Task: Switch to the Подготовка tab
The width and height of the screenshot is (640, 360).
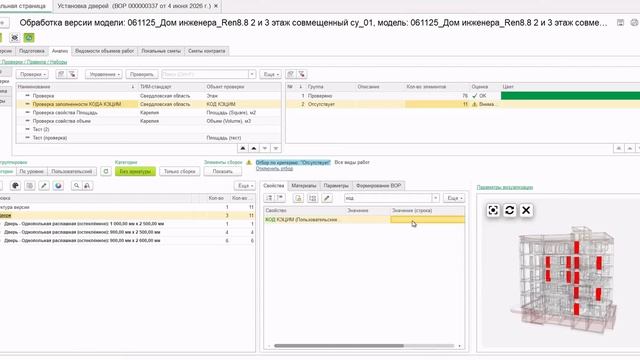Action: click(x=31, y=51)
